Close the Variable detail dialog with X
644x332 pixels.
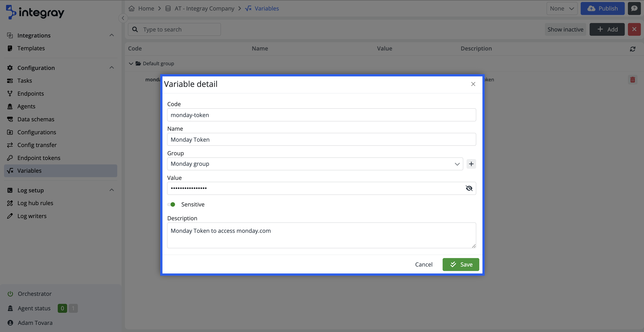point(473,84)
